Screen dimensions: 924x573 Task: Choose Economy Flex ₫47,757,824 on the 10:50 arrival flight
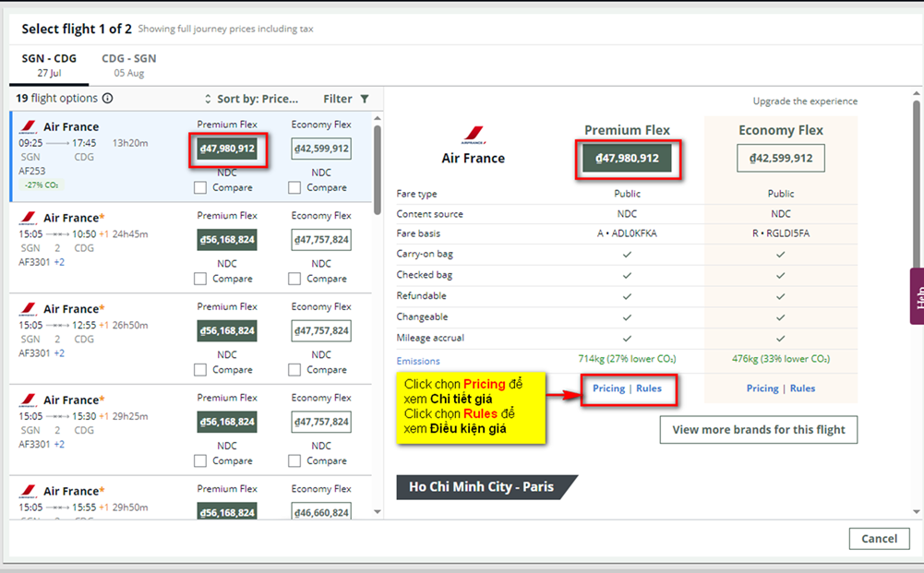pyautogui.click(x=321, y=240)
